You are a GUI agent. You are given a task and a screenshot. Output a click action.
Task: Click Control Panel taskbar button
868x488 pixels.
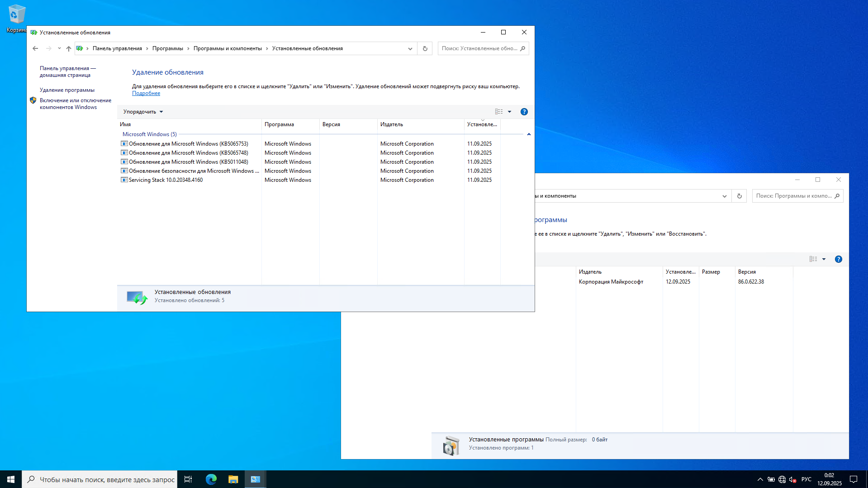pyautogui.click(x=255, y=479)
